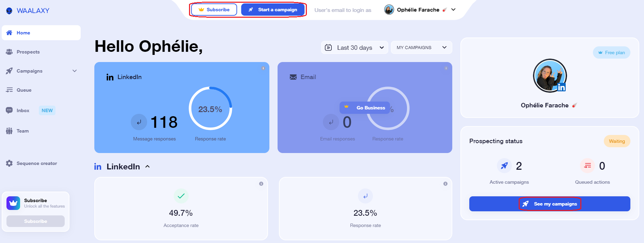The height and width of the screenshot is (243, 644).
Task: Click the "Queued actions" label
Action: pyautogui.click(x=593, y=182)
